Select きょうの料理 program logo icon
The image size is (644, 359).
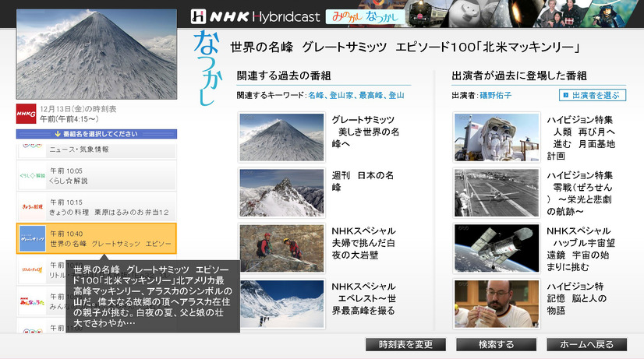[x=33, y=207]
